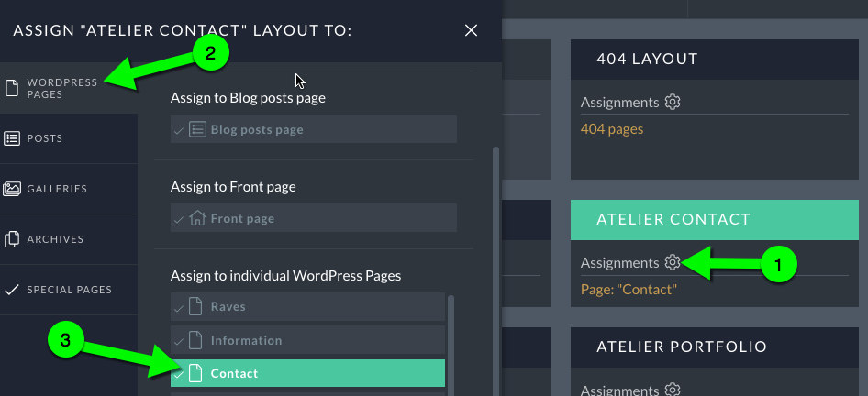Select the WordPress Pages tab
Image resolution: width=868 pixels, height=396 pixels.
[69, 88]
